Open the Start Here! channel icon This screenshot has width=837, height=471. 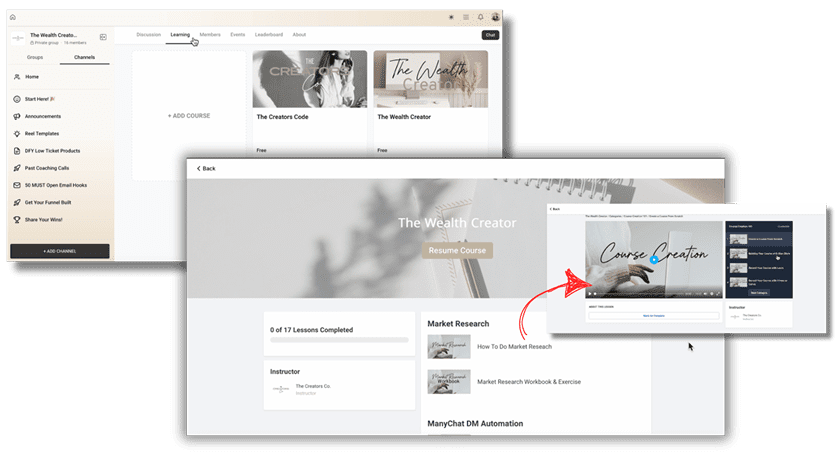pyautogui.click(x=17, y=99)
